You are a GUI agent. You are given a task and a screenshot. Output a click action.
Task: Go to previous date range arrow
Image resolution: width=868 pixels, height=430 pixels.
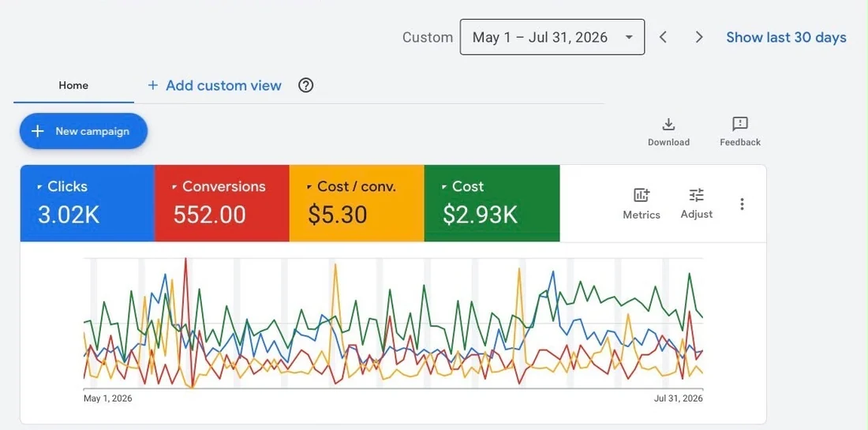tap(663, 37)
